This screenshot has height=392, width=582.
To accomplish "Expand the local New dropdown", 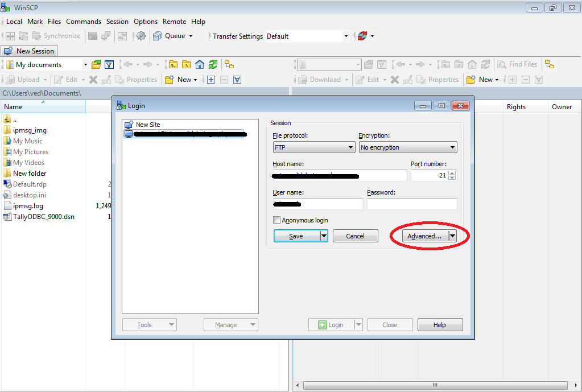I will [196, 80].
